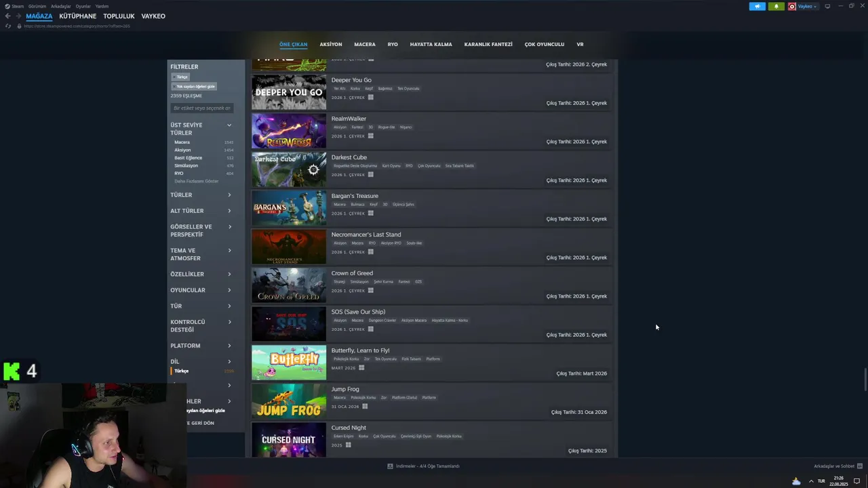Viewport: 868px width, 488px height.
Task: Filter by the RYO genre option
Action: pos(179,174)
